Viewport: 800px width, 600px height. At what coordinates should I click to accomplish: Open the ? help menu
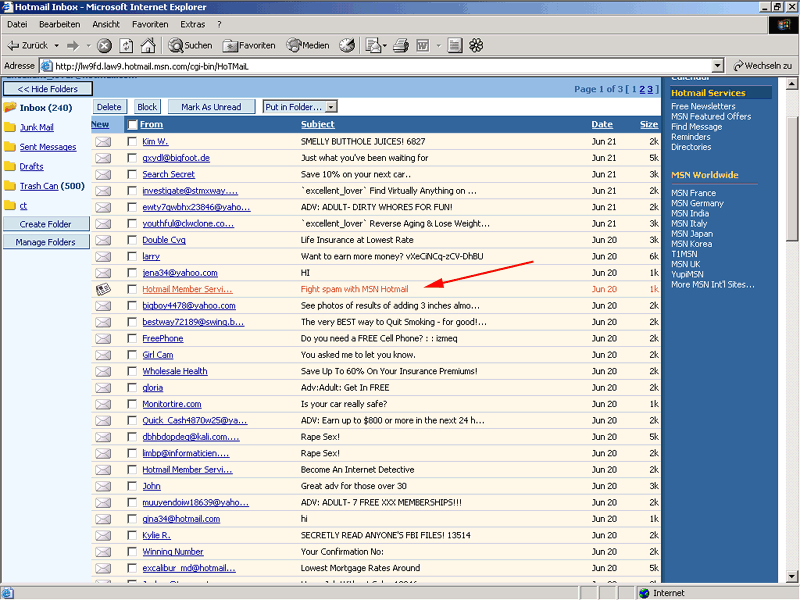(x=219, y=24)
